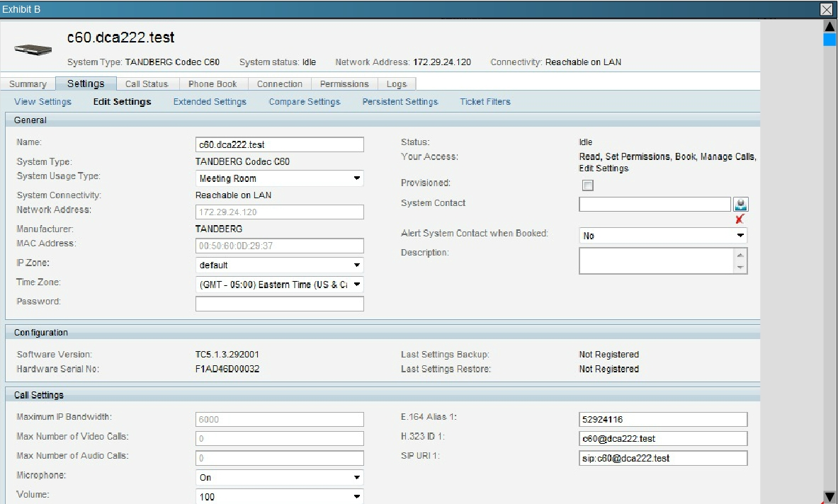The width and height of the screenshot is (838, 504).
Task: Switch to the Call Status tab
Action: point(146,84)
